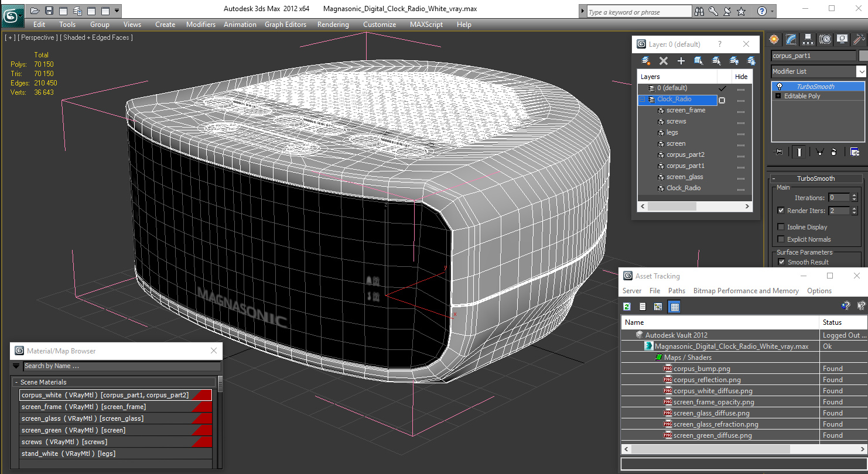This screenshot has width=868, height=474.
Task: Click the Save File floppy disk icon
Action: tap(49, 11)
